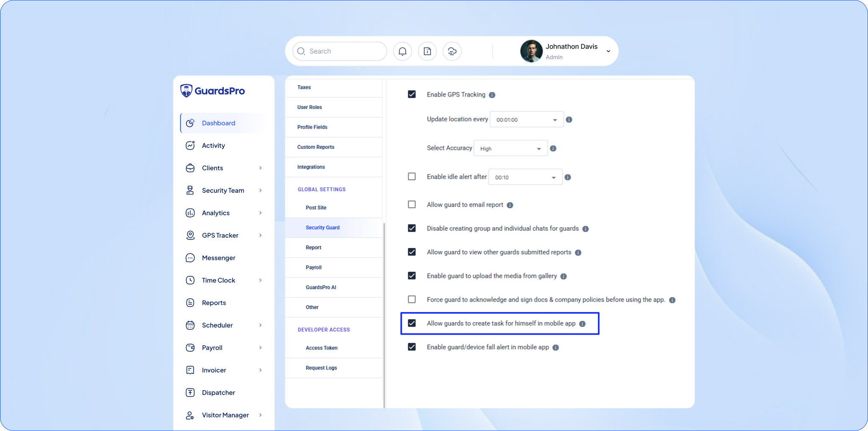This screenshot has height=431, width=868.
Task: Uncheck Enable guard to upload media from gallery
Action: click(412, 275)
